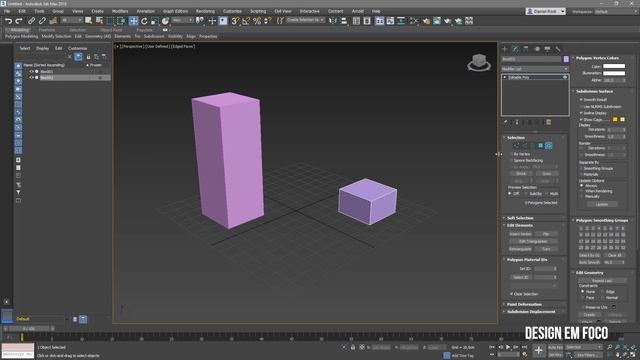Expand the Subdivision Displacement rollout

(x=531, y=312)
